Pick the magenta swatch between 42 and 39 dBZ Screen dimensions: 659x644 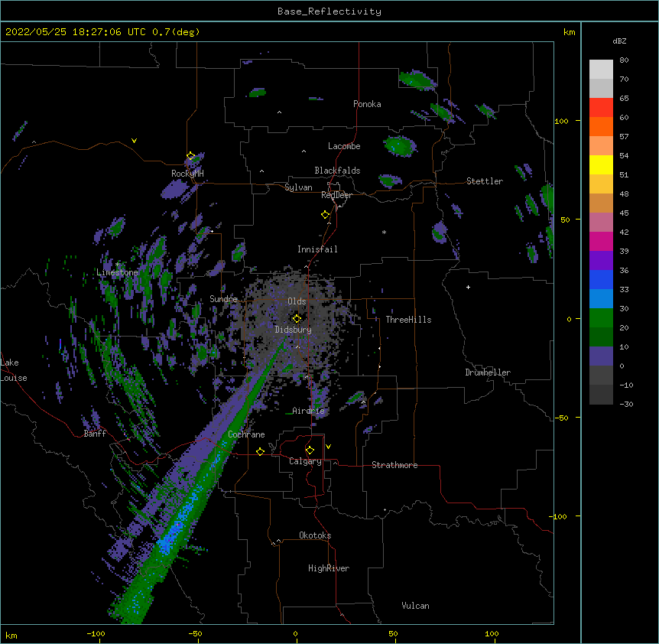tap(601, 241)
